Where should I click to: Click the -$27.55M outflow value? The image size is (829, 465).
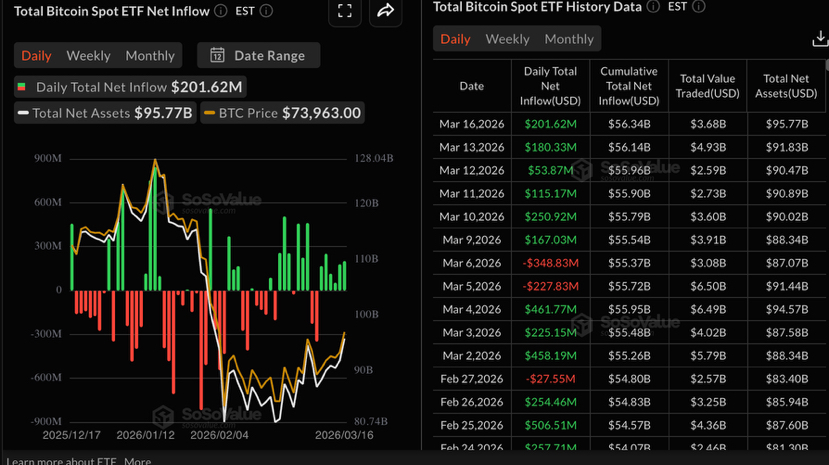click(x=550, y=379)
